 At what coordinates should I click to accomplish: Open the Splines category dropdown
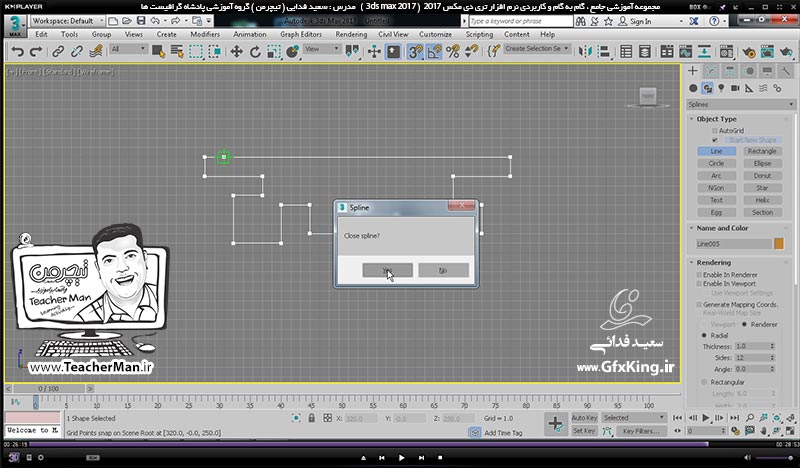[741, 105]
